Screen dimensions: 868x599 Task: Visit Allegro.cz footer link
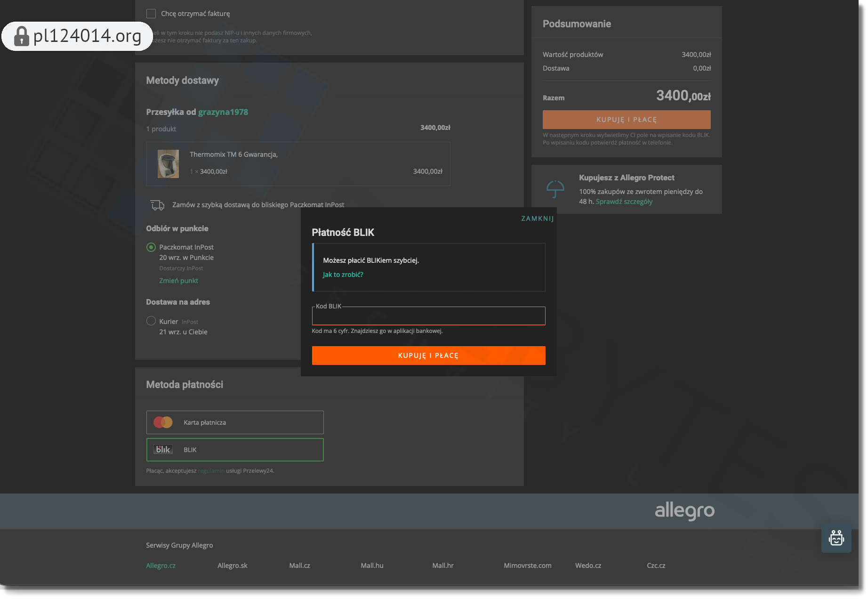pyautogui.click(x=161, y=566)
